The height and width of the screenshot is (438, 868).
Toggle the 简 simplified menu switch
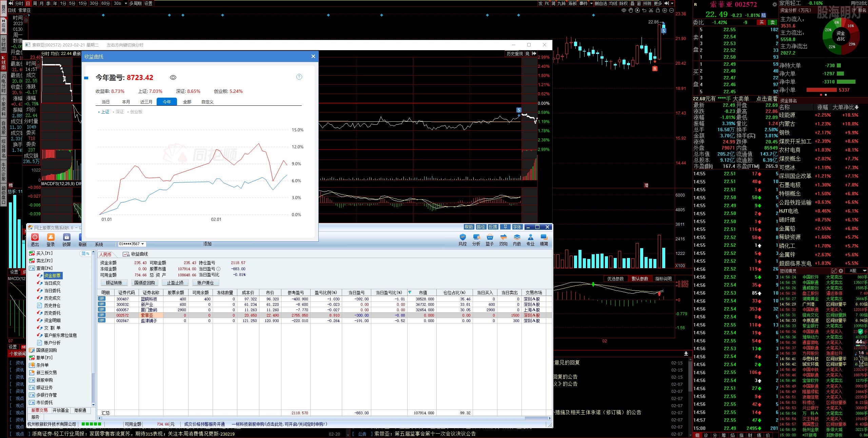85,254
